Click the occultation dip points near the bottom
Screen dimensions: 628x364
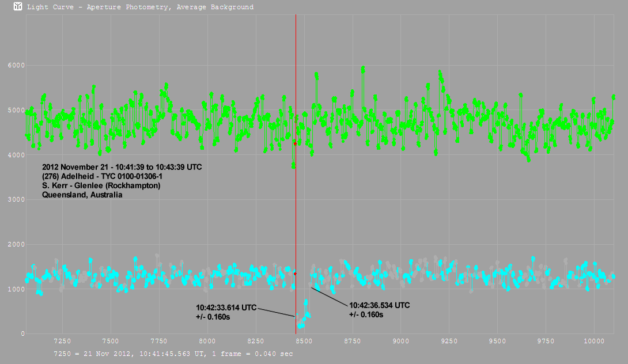(303, 315)
